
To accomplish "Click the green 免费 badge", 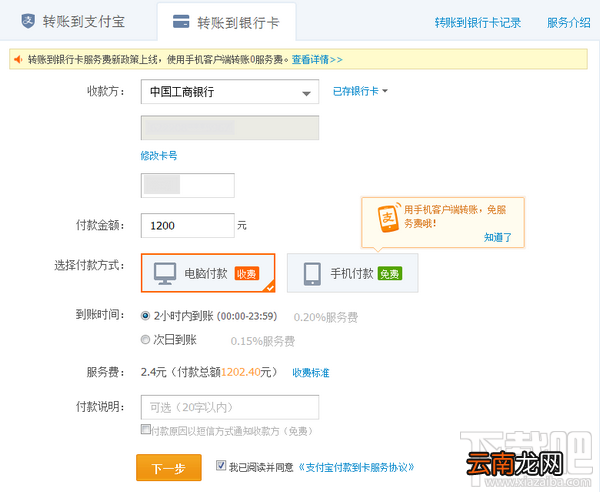I will coord(390,274).
